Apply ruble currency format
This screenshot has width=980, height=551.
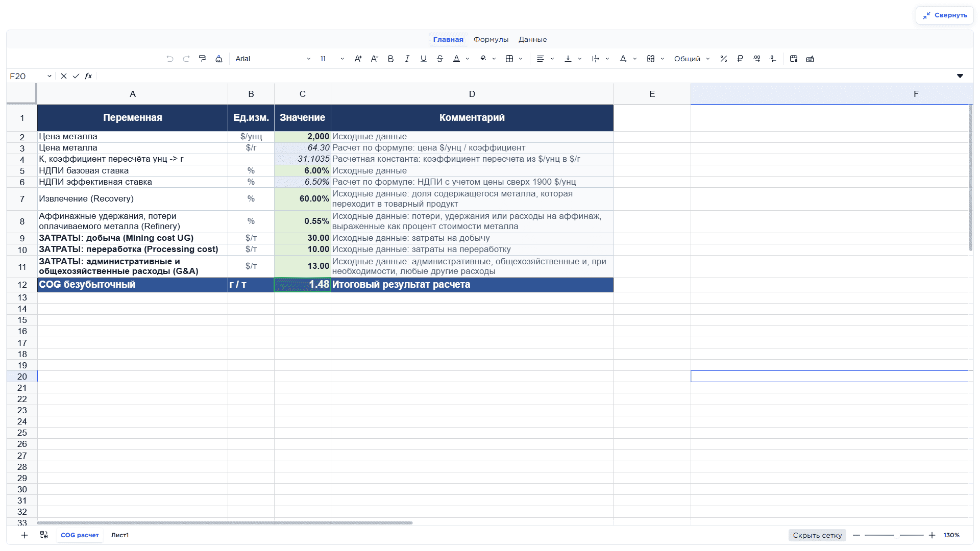click(740, 59)
